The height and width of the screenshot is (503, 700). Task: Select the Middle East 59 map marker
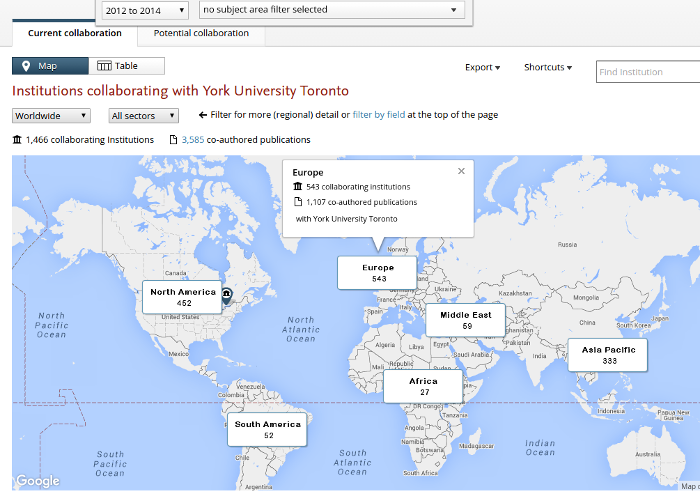point(466,320)
